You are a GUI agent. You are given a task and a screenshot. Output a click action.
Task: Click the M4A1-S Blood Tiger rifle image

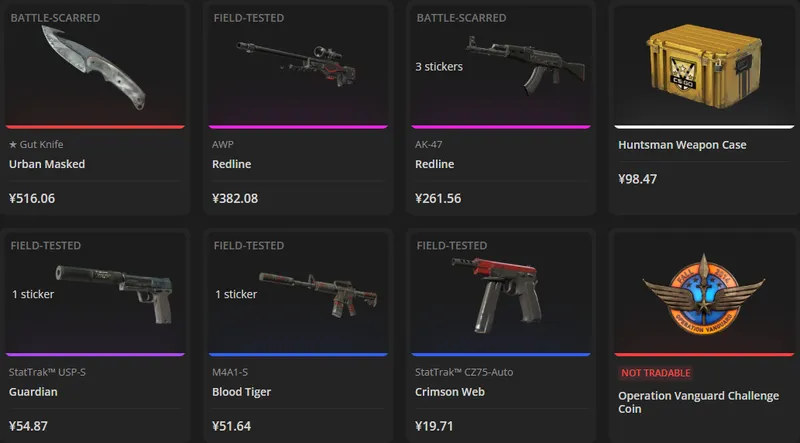(318, 293)
